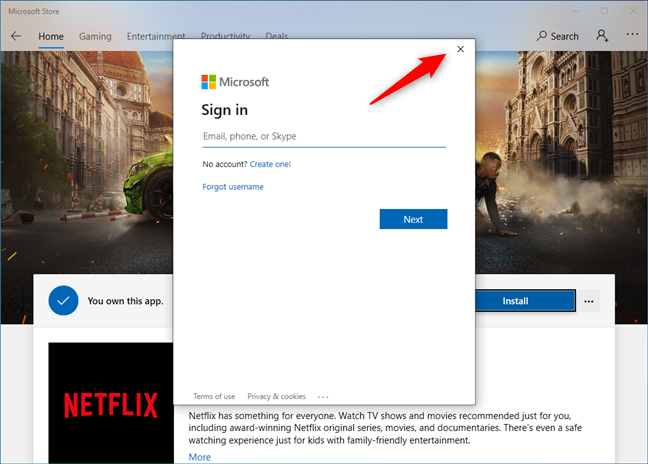Close the Microsoft Store window
This screenshot has height=464, width=648.
[x=633, y=11]
